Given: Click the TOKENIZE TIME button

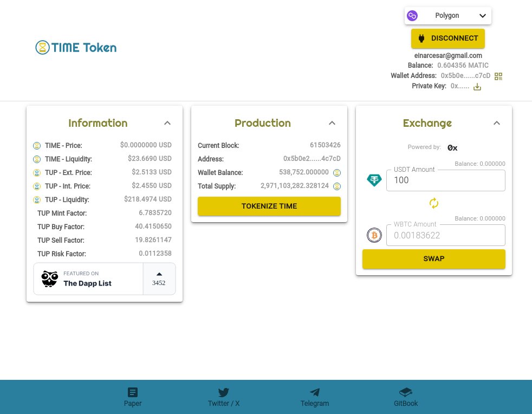Looking at the screenshot, I should coord(269,206).
